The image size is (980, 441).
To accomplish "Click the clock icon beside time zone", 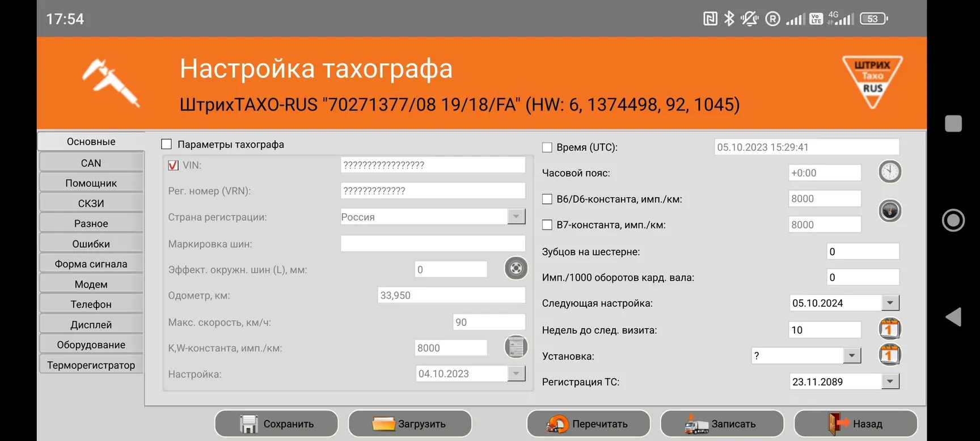I will tap(890, 172).
